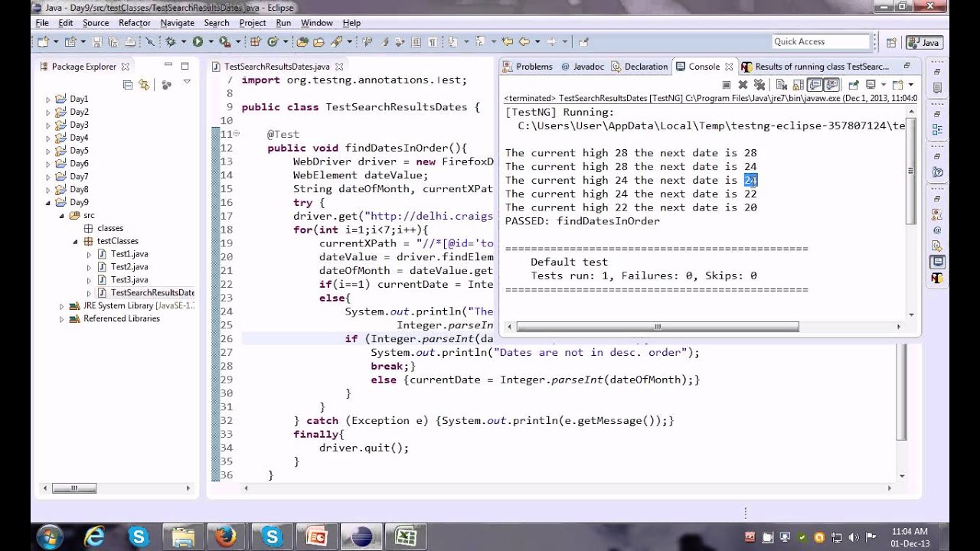Select Test3.java in Package Explorer
Image resolution: width=980 pixels, height=551 pixels.
coord(123,280)
